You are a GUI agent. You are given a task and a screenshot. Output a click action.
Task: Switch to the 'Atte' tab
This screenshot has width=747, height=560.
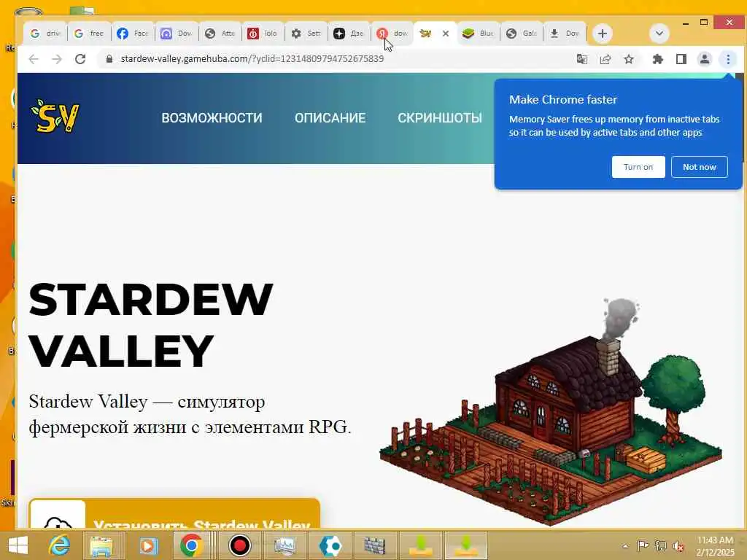point(220,34)
